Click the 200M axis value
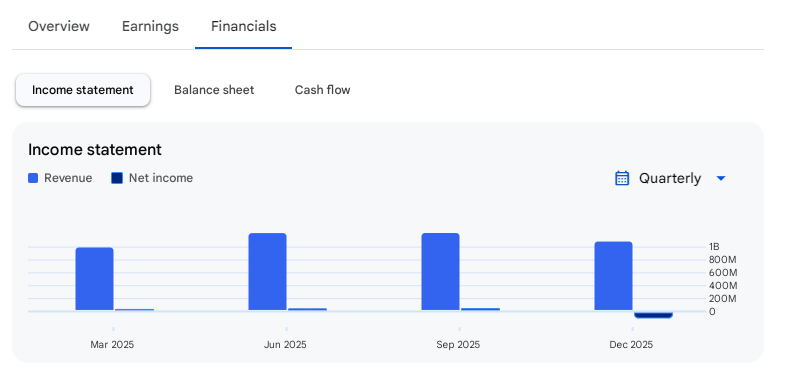The height and width of the screenshot is (370, 787). pyautogui.click(x=723, y=299)
